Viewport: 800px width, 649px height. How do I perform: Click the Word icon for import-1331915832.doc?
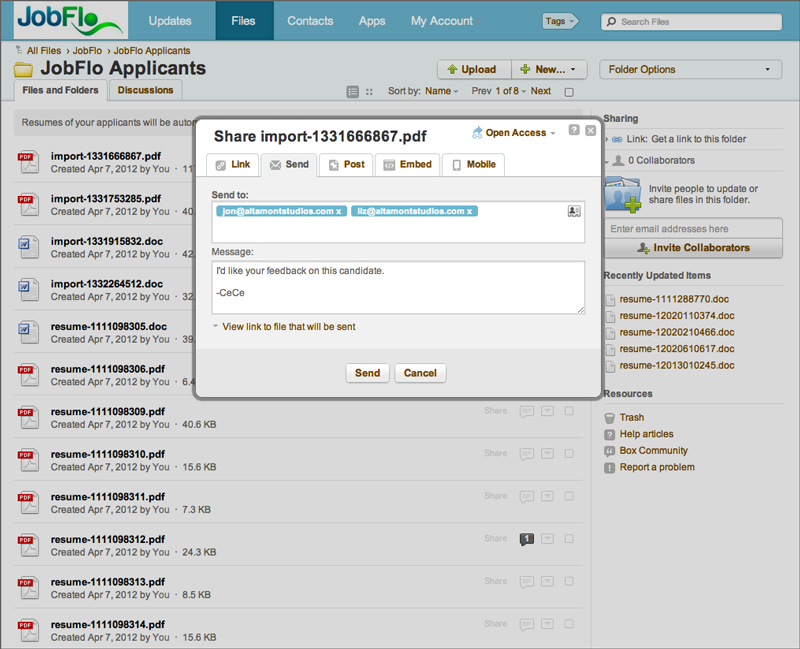pos(29,247)
